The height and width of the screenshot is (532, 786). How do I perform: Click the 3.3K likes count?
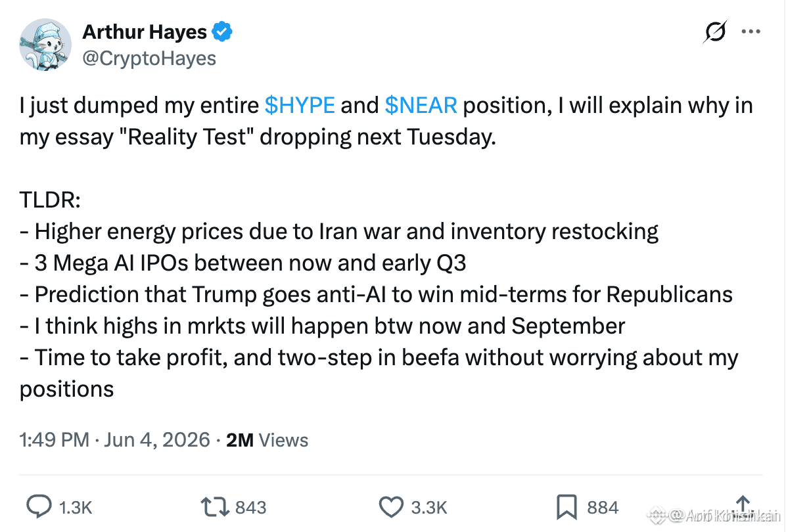click(x=429, y=508)
